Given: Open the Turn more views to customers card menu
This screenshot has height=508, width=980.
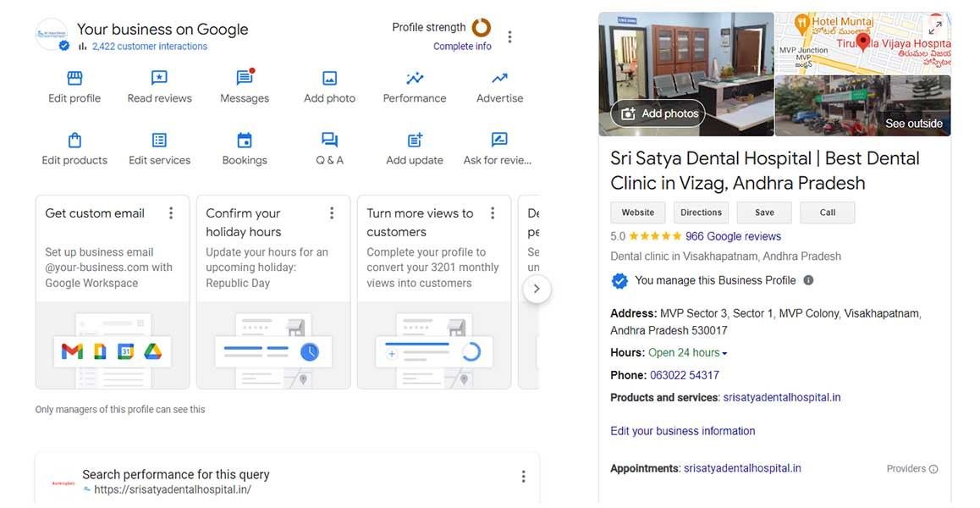Looking at the screenshot, I should [x=493, y=213].
